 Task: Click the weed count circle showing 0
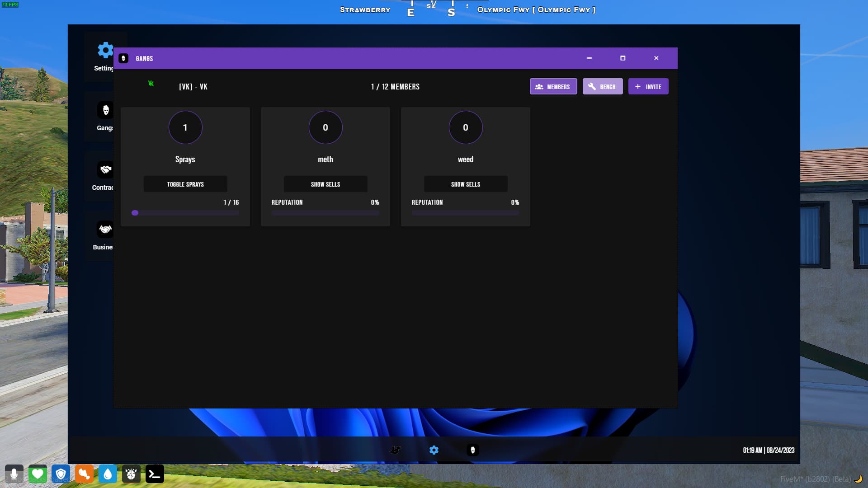pyautogui.click(x=466, y=127)
